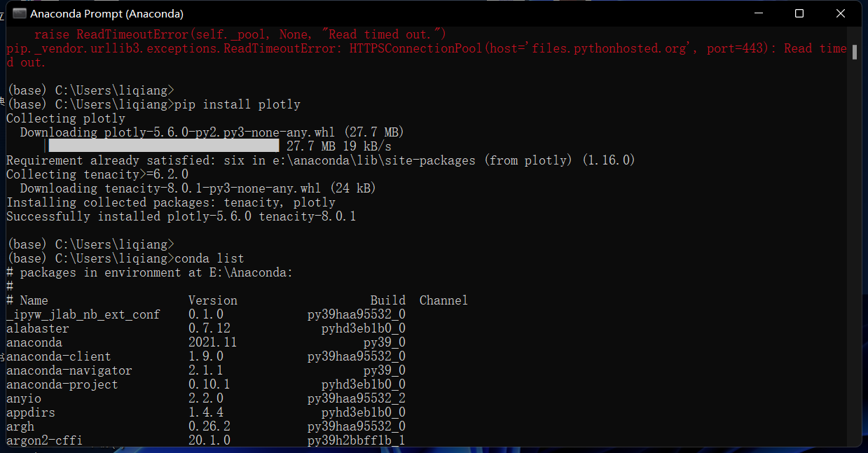
Task: Click the argon2-cffi package entry
Action: pos(43,440)
